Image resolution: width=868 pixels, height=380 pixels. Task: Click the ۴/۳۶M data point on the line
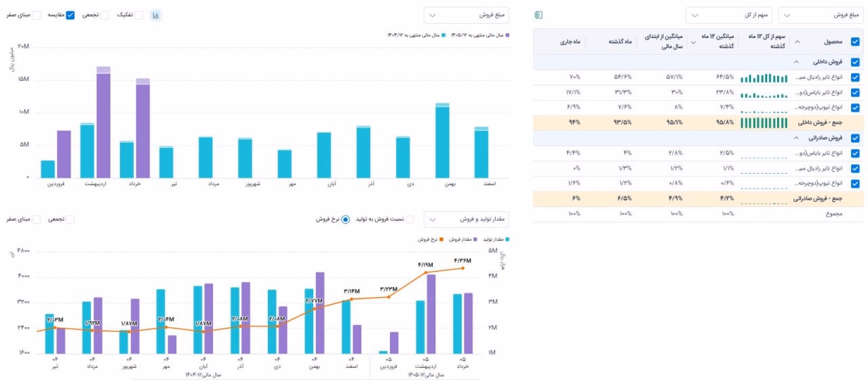[x=463, y=268]
